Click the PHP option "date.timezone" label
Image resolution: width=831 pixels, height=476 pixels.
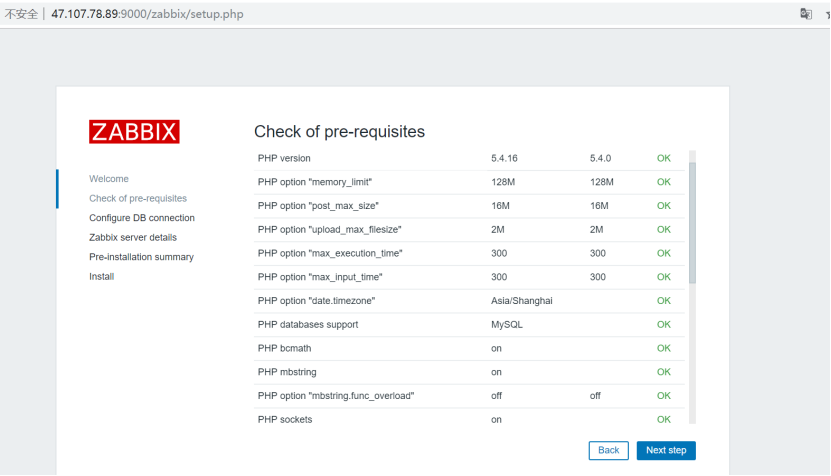316,301
